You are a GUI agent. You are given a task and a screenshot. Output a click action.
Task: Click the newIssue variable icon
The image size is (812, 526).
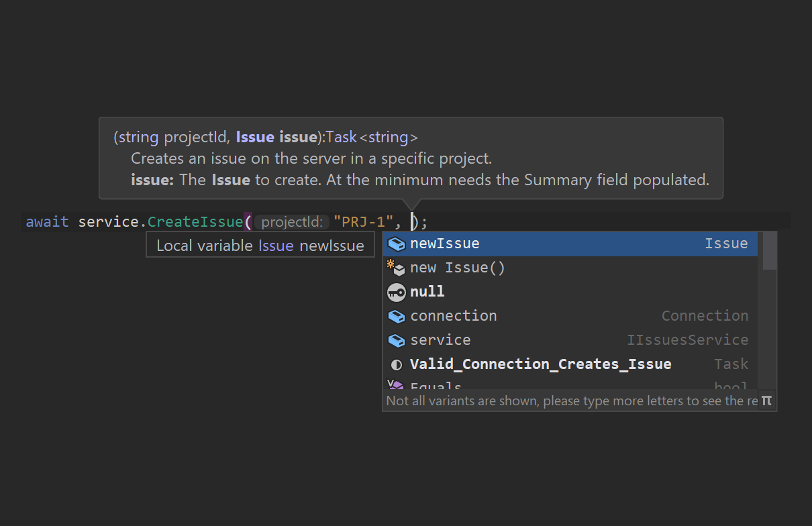(397, 244)
